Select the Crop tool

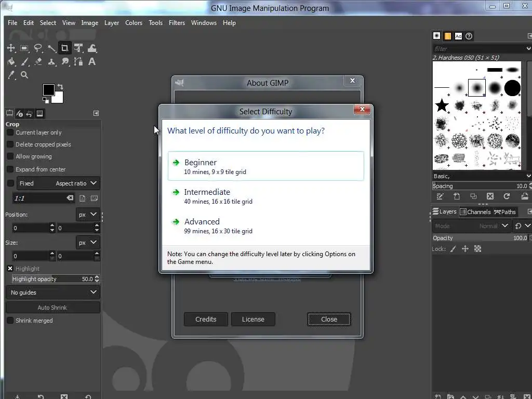coord(64,48)
